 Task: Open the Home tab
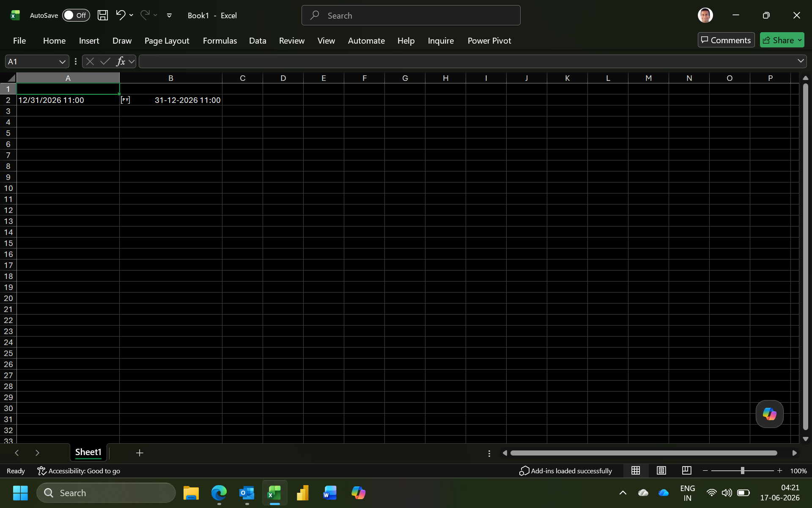click(54, 41)
